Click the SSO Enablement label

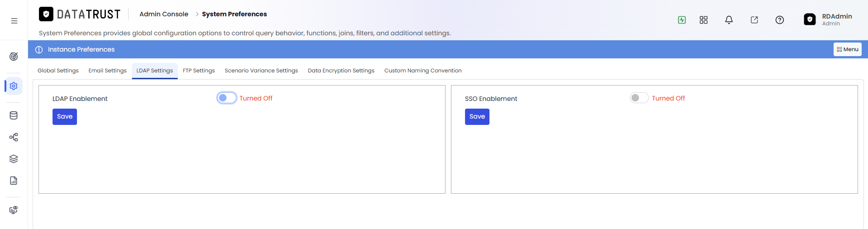pyautogui.click(x=491, y=99)
